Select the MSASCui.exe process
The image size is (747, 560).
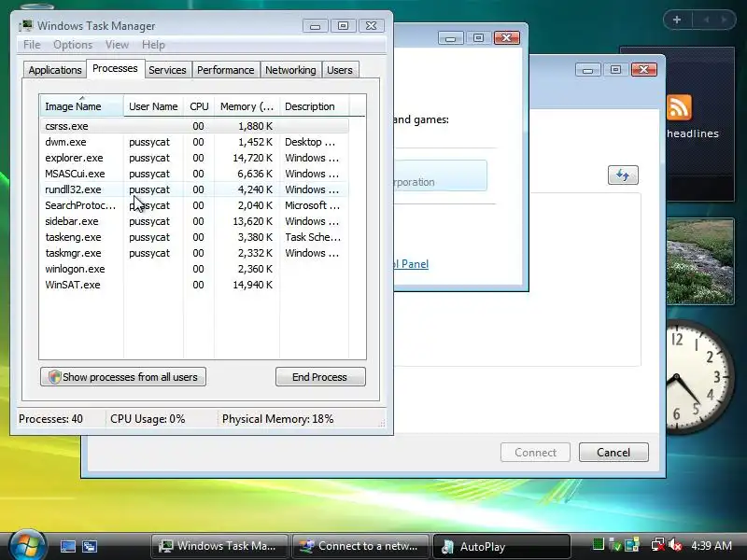[x=194, y=174]
